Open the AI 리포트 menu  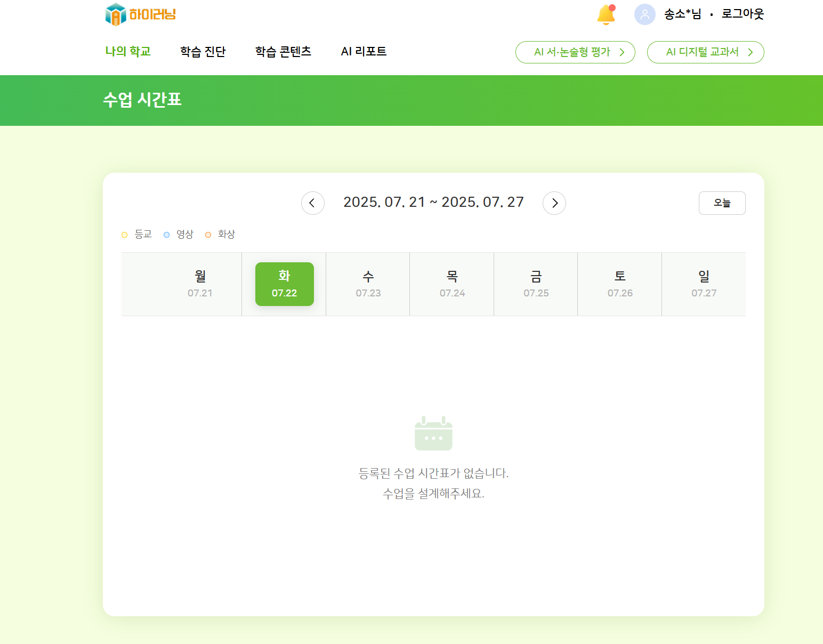[364, 52]
